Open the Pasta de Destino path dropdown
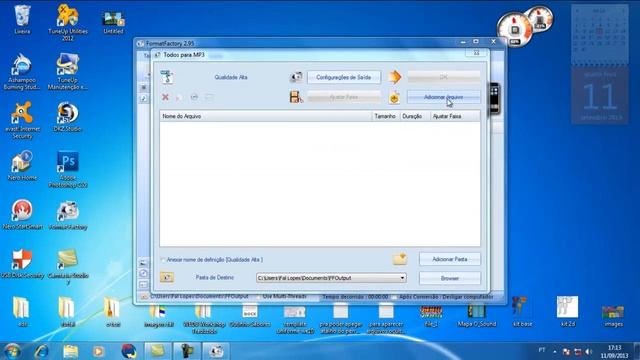This screenshot has height=360, width=640. 402,278
